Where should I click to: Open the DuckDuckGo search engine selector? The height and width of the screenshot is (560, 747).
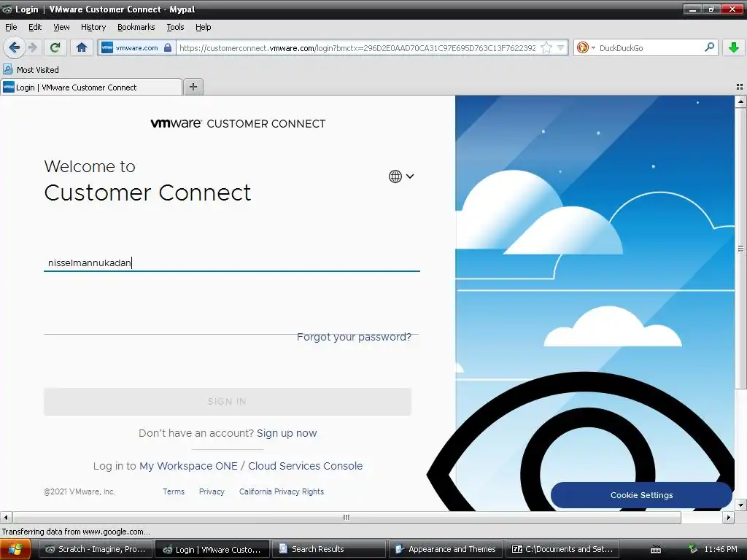coord(586,47)
